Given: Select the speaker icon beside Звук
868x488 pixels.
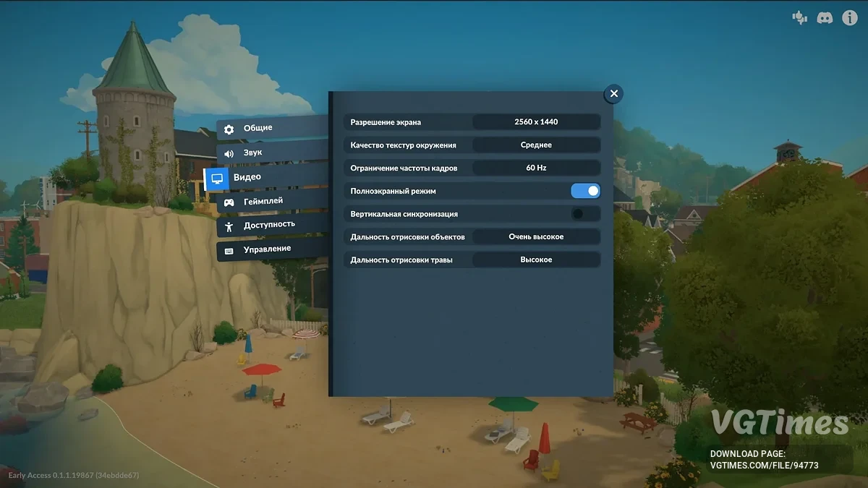Looking at the screenshot, I should (229, 153).
